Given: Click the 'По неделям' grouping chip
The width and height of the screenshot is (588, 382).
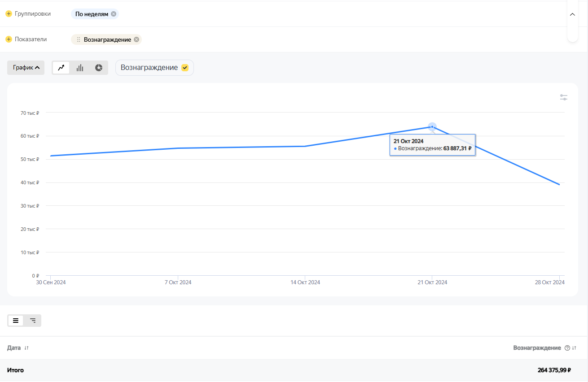Looking at the screenshot, I should [92, 14].
